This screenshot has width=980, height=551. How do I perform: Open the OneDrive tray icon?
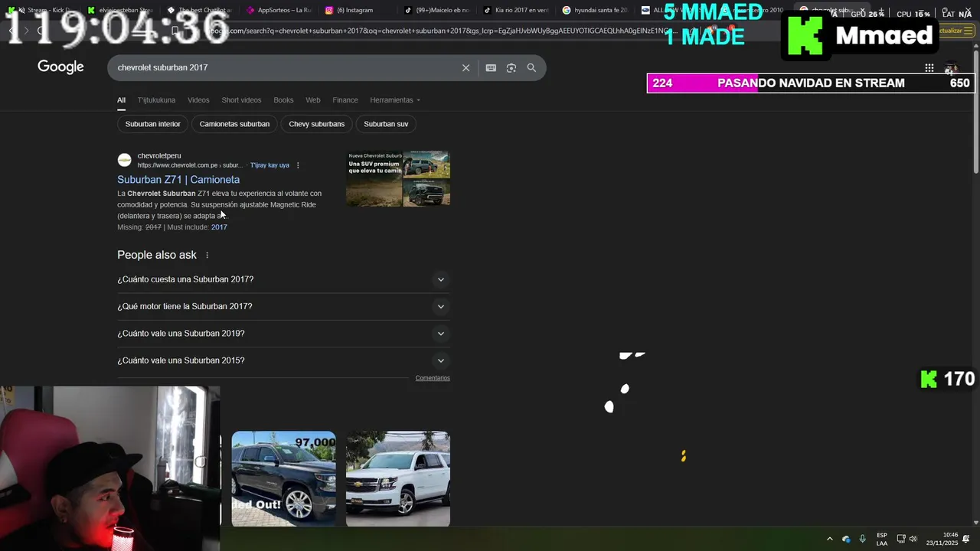pyautogui.click(x=846, y=539)
